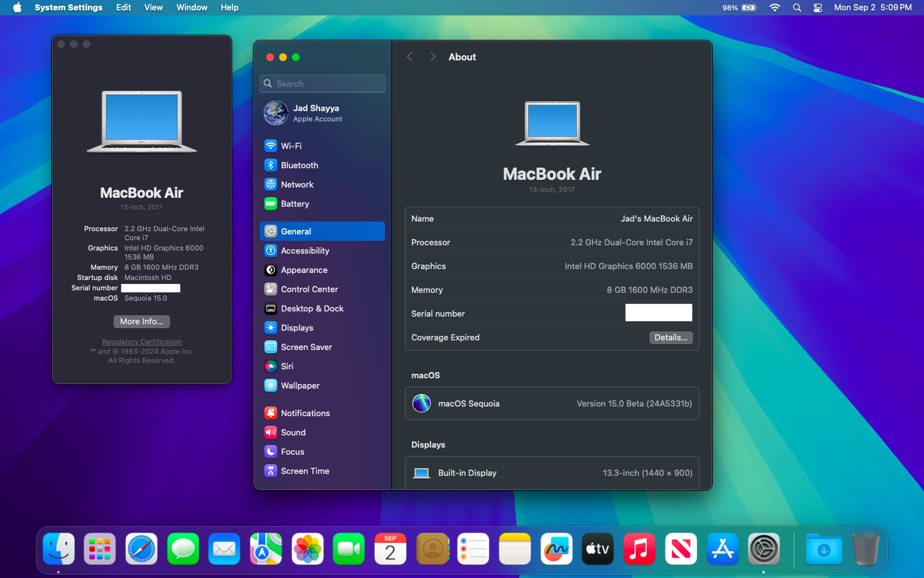
Task: Open Messages app in Dock
Action: [183, 549]
